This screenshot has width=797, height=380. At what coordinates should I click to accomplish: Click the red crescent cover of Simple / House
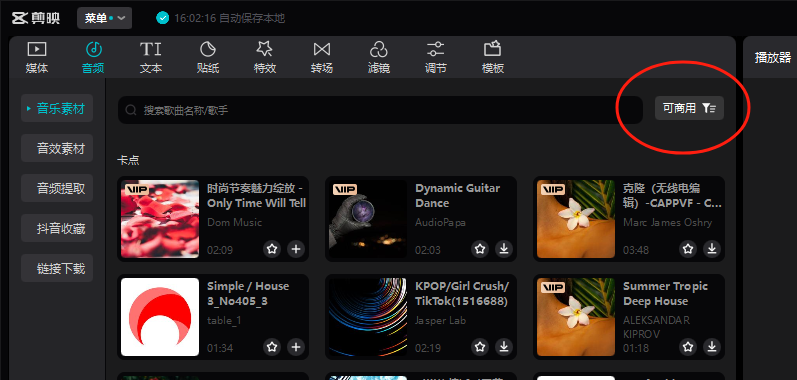click(x=160, y=317)
